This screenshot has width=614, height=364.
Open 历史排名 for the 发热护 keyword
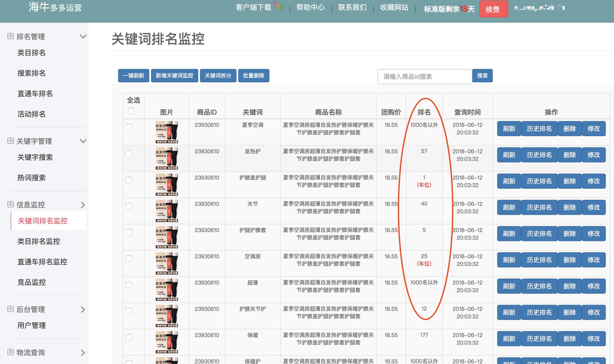(x=539, y=155)
